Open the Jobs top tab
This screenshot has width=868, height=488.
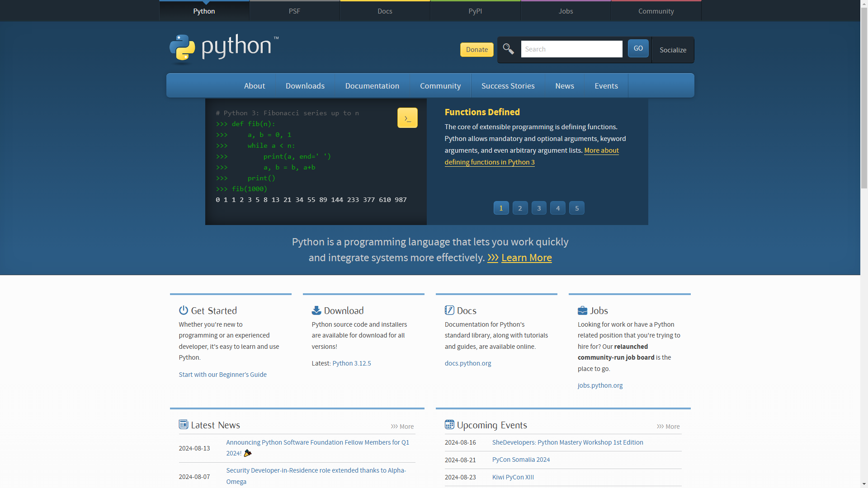click(566, 11)
